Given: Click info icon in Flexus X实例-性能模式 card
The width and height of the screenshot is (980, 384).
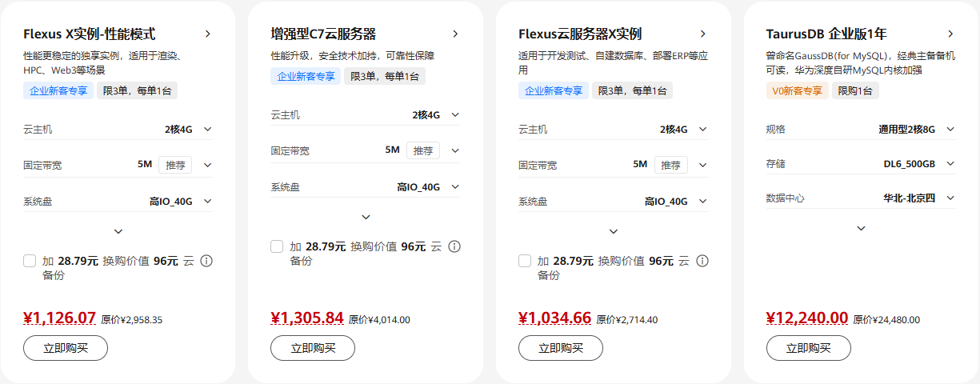Looking at the screenshot, I should (x=206, y=261).
